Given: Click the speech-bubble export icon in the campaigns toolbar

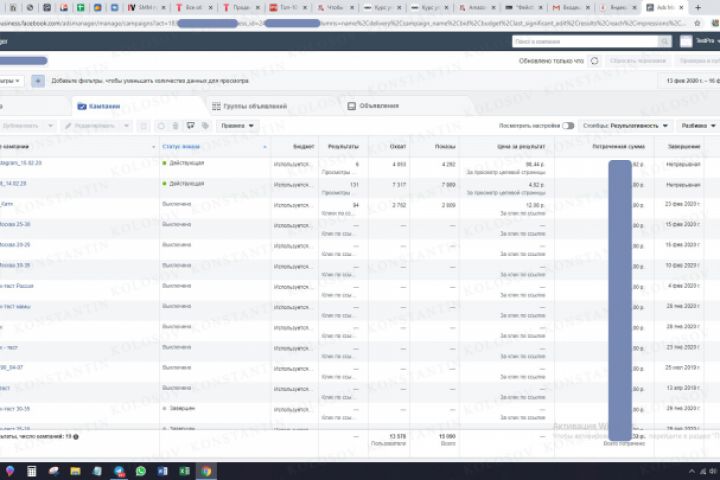Looking at the screenshot, I should tap(191, 126).
